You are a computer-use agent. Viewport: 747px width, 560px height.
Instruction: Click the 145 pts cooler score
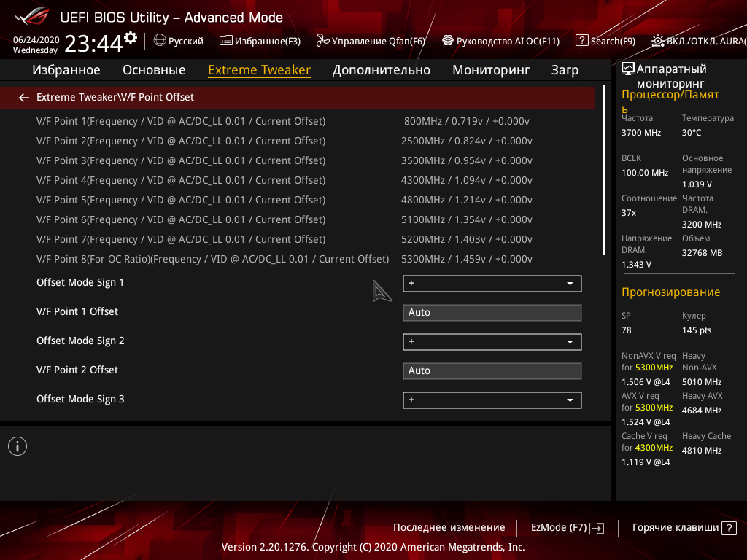tap(697, 330)
